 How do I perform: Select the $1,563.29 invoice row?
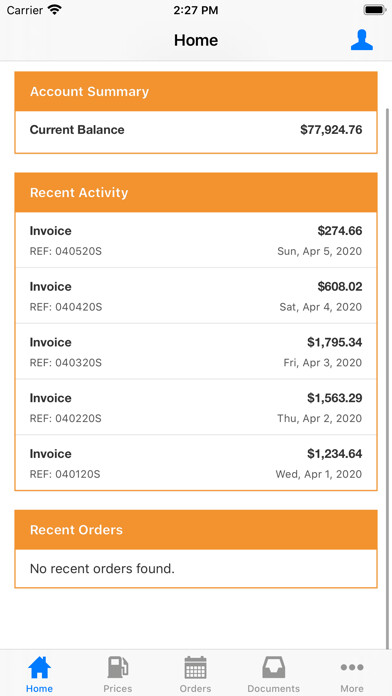click(196, 407)
